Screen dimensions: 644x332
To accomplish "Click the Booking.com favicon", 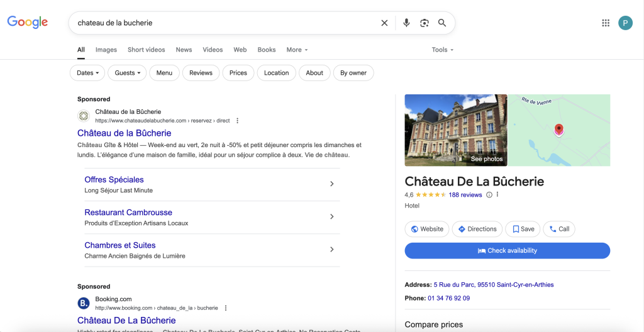I will 84,303.
